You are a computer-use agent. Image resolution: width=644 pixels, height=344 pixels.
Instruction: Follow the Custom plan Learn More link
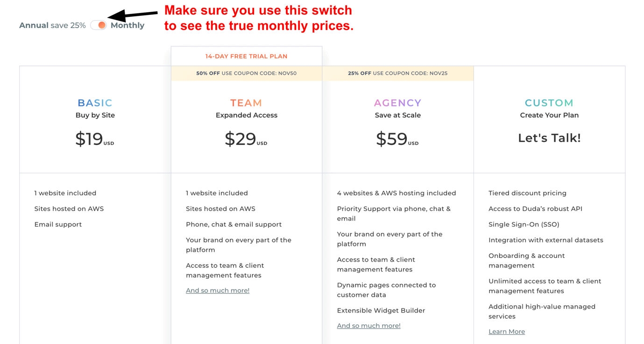(x=507, y=331)
